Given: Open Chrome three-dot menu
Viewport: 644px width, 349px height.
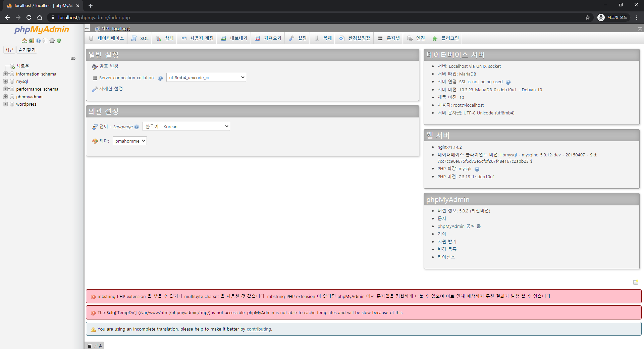Looking at the screenshot, I should pos(637,17).
